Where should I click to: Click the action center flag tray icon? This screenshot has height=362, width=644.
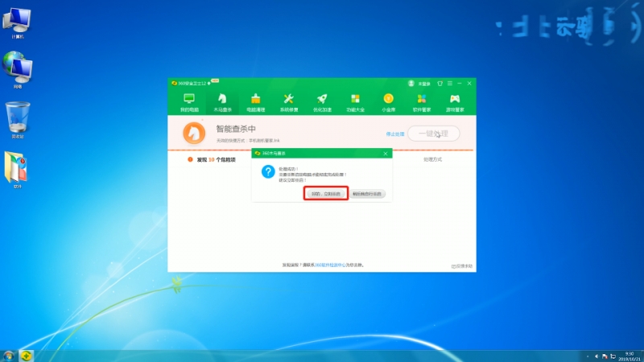pyautogui.click(x=605, y=356)
